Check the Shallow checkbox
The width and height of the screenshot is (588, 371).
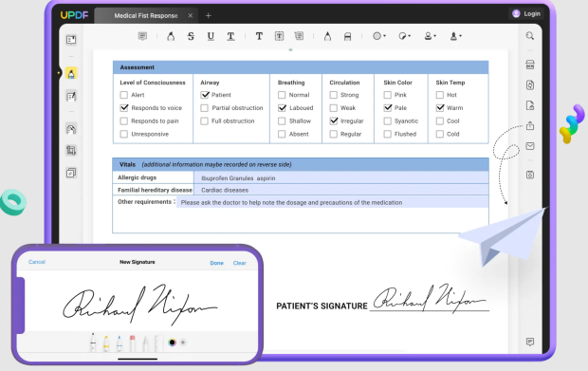(282, 121)
